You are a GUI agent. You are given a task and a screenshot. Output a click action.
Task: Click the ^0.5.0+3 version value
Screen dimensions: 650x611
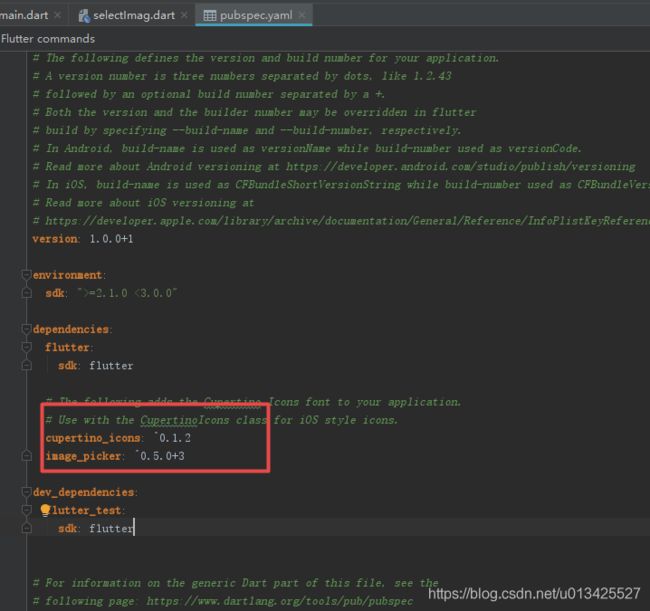point(160,456)
